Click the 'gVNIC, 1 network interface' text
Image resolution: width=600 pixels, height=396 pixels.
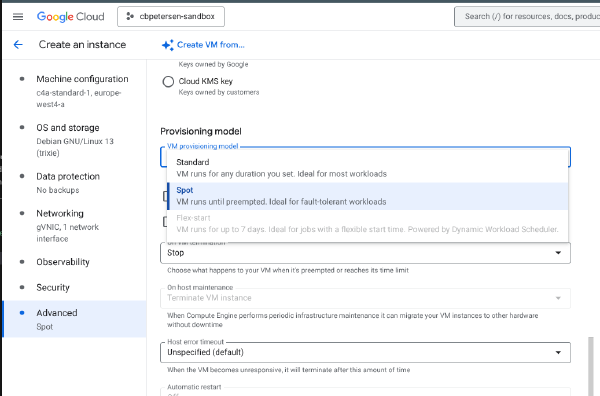(67, 233)
